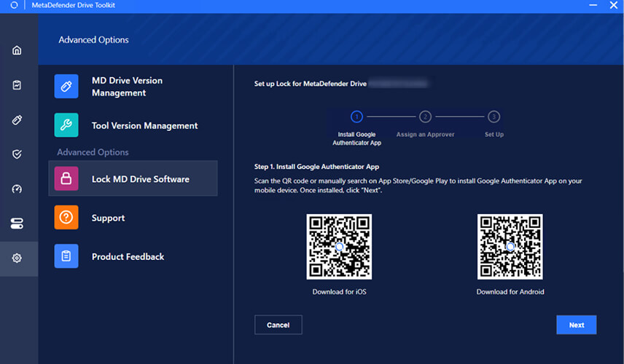Open the shield checkmark sidebar icon
Viewport: 624px width, 364px height.
17,154
